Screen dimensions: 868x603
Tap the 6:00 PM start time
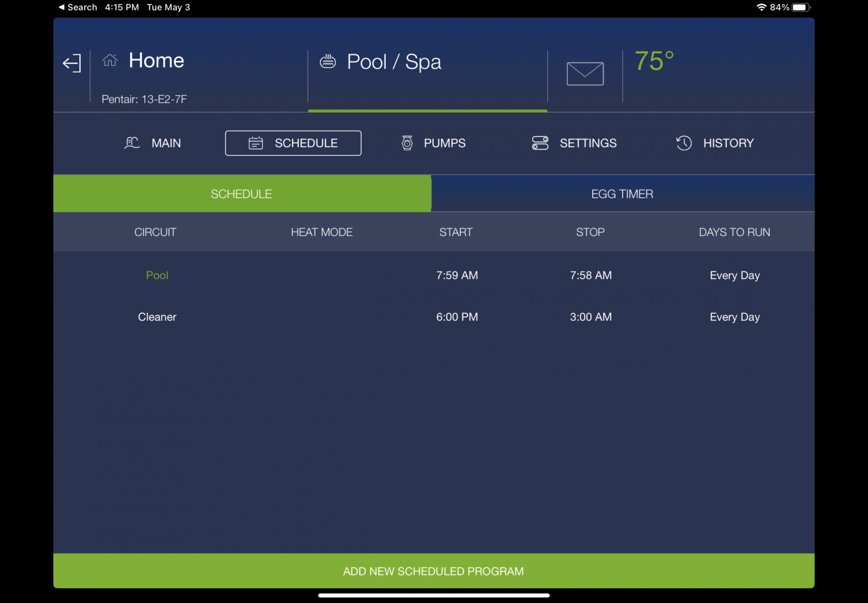pos(457,317)
